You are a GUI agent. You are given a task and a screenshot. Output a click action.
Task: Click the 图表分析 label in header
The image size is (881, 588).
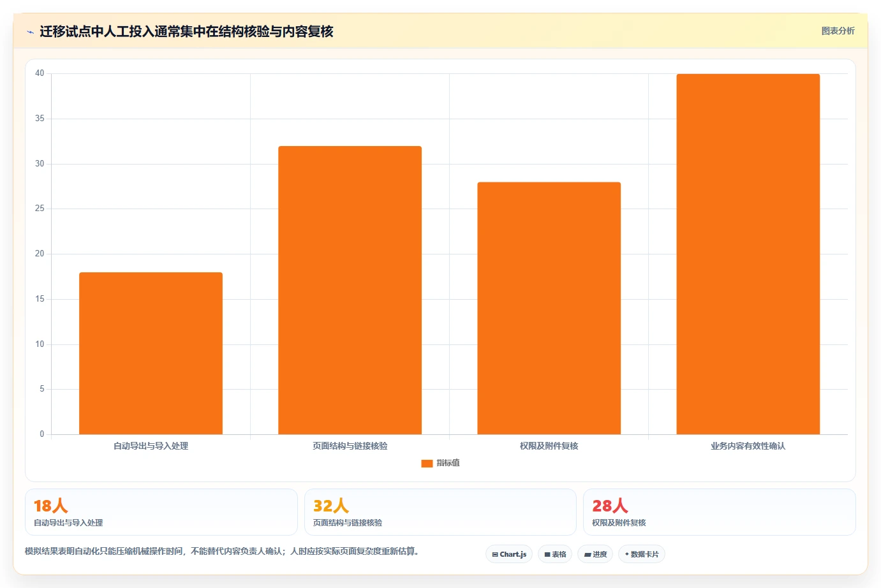point(838,31)
